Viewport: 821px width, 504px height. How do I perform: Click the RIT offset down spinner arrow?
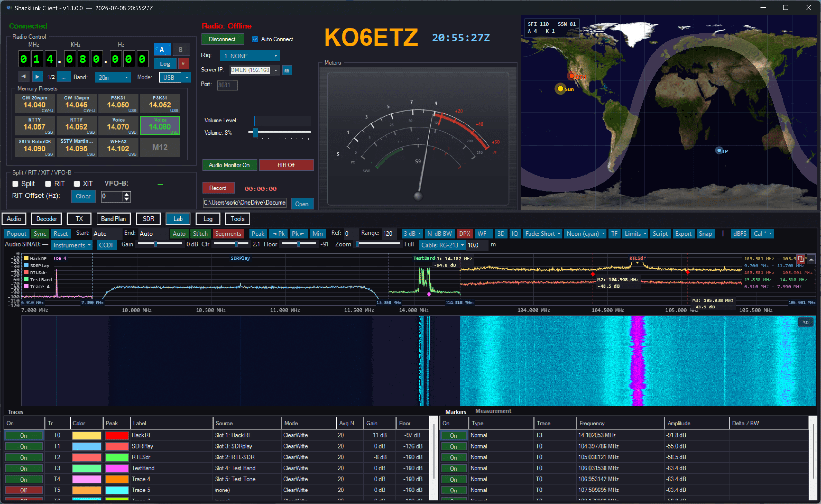point(126,199)
